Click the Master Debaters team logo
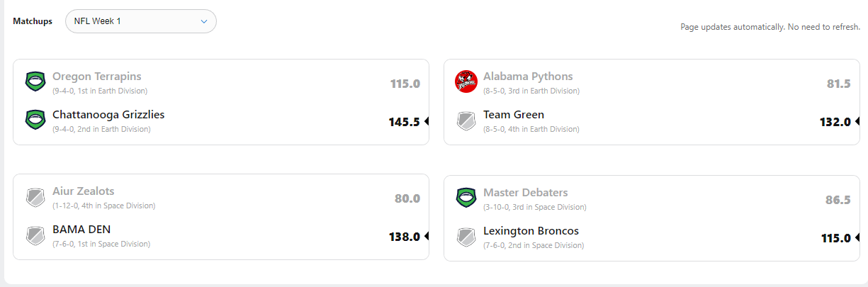This screenshot has width=868, height=287. (466, 198)
